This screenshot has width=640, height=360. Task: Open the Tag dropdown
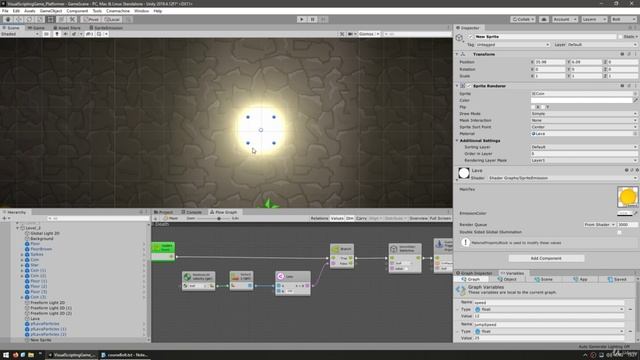click(513, 44)
